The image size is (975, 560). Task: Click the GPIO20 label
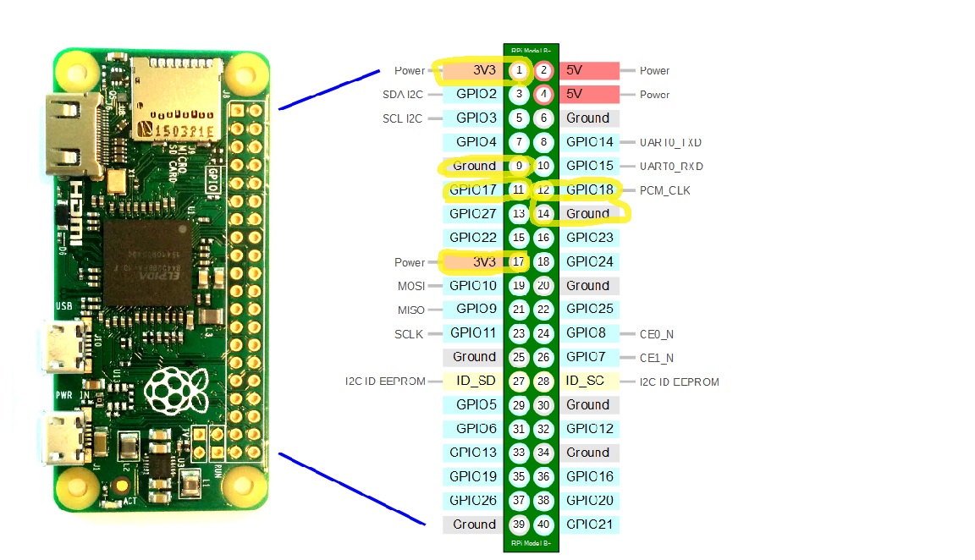[x=589, y=500]
